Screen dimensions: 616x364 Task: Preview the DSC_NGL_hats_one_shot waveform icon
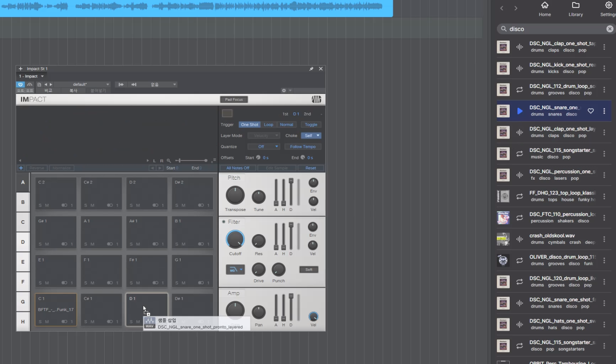point(520,324)
